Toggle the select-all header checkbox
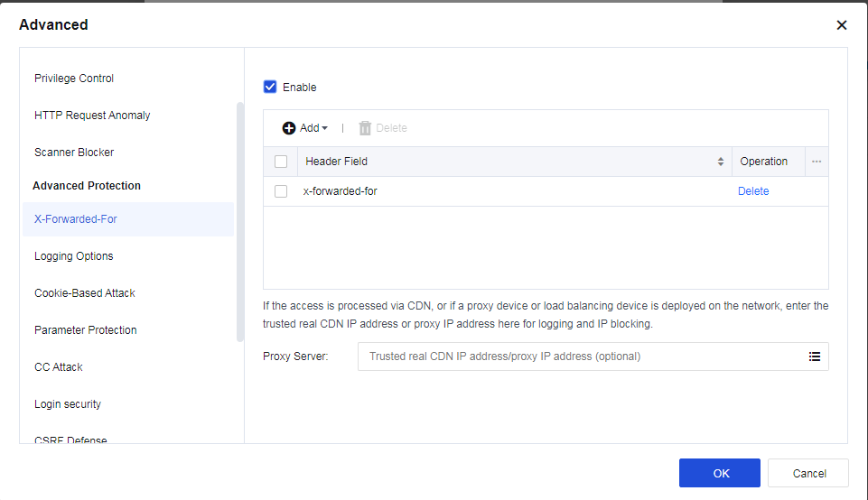The width and height of the screenshot is (868, 500). coord(281,162)
